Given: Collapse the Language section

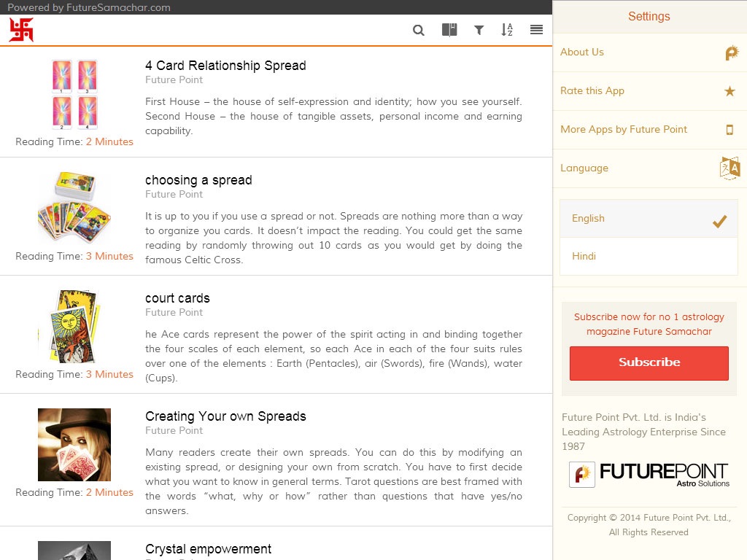Looking at the screenshot, I should tap(650, 168).
